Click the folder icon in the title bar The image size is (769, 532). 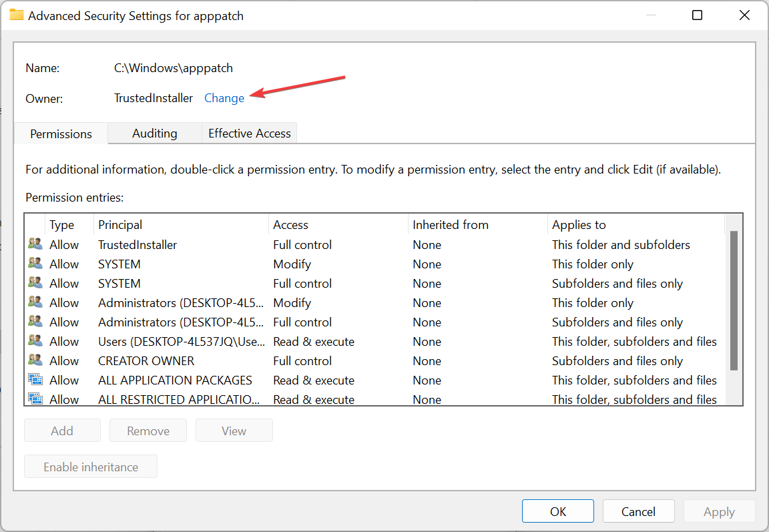pos(16,15)
